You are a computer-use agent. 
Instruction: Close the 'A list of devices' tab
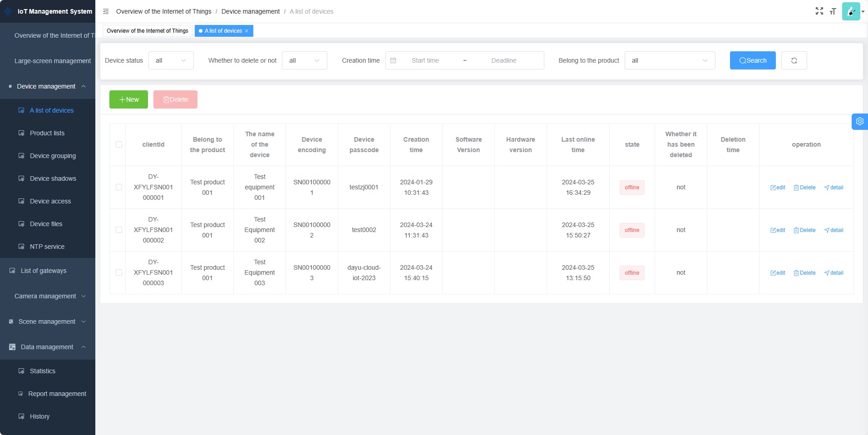tap(247, 31)
